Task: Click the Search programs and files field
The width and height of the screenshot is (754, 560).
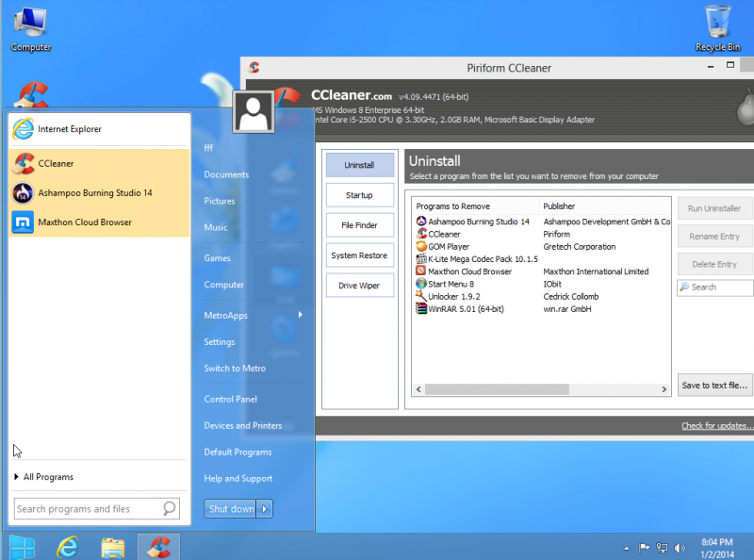Action: click(x=97, y=508)
